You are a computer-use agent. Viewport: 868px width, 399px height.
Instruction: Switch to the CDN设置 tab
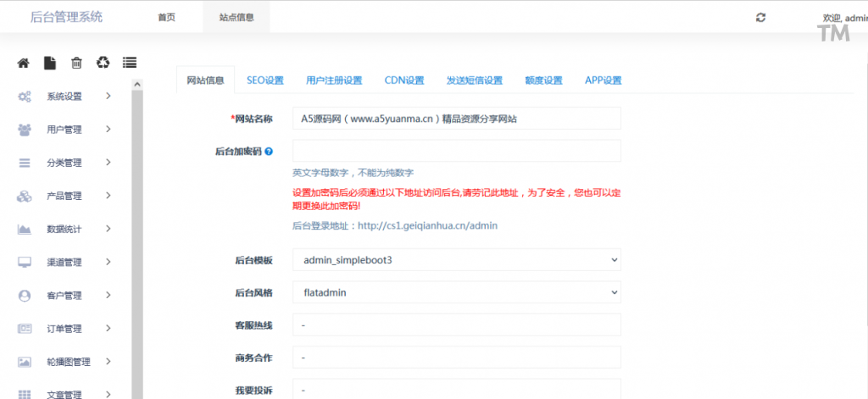point(404,80)
